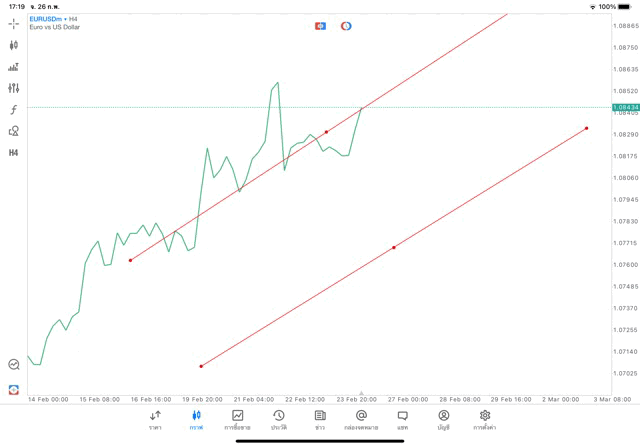Tap the red-blue circular clock icon
The image size is (640, 447).
click(x=346, y=26)
